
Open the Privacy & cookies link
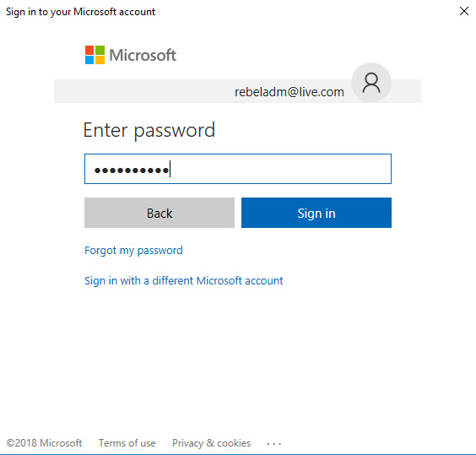(x=211, y=443)
